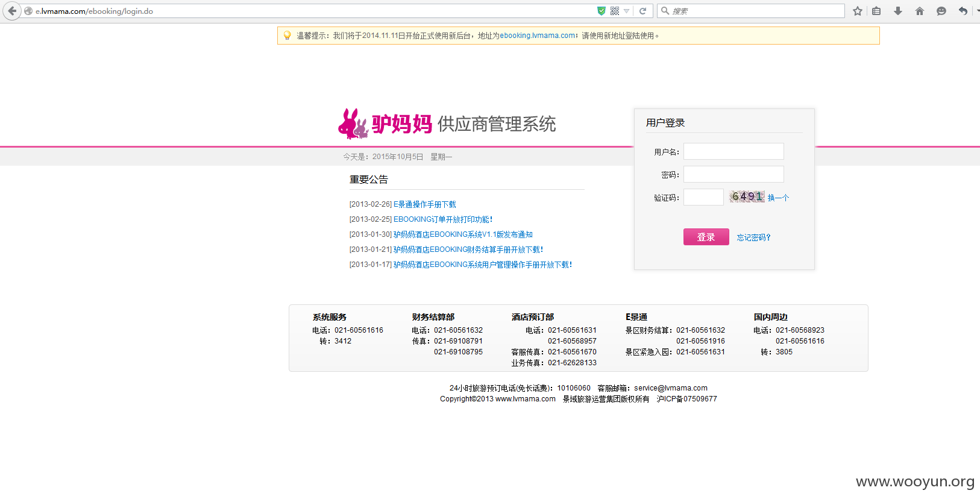This screenshot has height=499, width=980.
Task: Open the bookmarks list icon
Action: coord(876,11)
